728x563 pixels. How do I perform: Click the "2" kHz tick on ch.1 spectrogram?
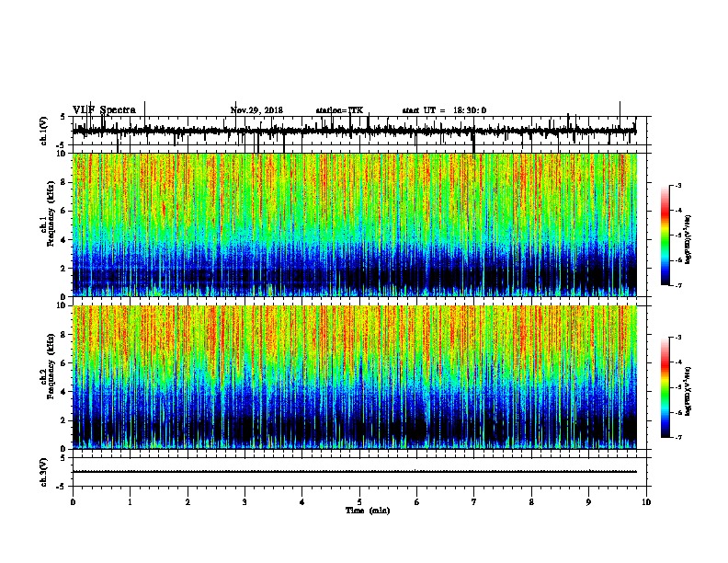pos(63,268)
